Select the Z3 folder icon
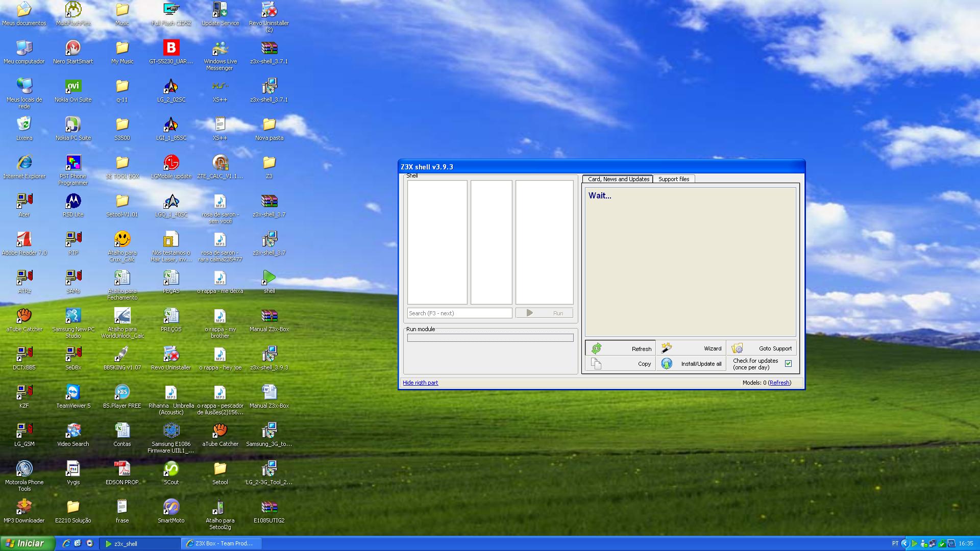 (x=269, y=167)
